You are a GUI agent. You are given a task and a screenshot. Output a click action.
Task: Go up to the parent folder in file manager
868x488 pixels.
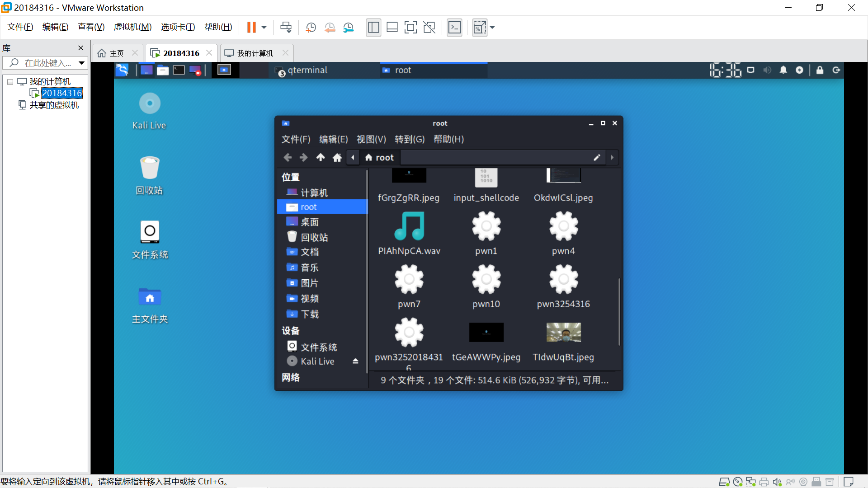point(320,157)
